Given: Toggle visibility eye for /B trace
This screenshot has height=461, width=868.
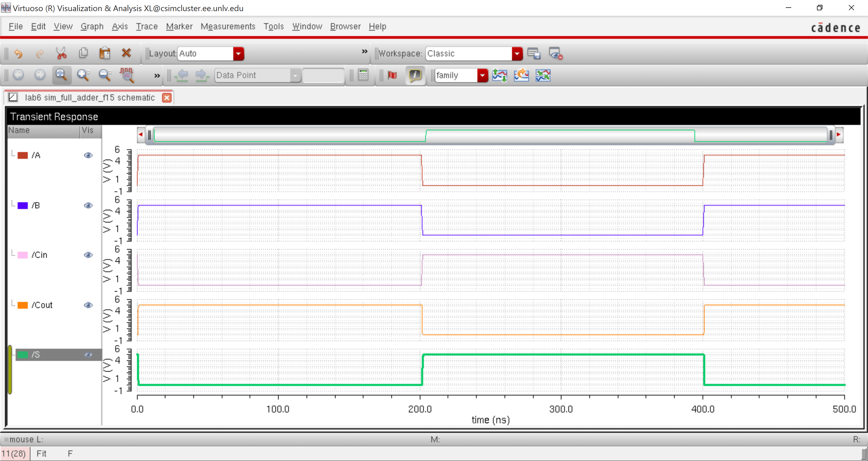Looking at the screenshot, I should [88, 206].
